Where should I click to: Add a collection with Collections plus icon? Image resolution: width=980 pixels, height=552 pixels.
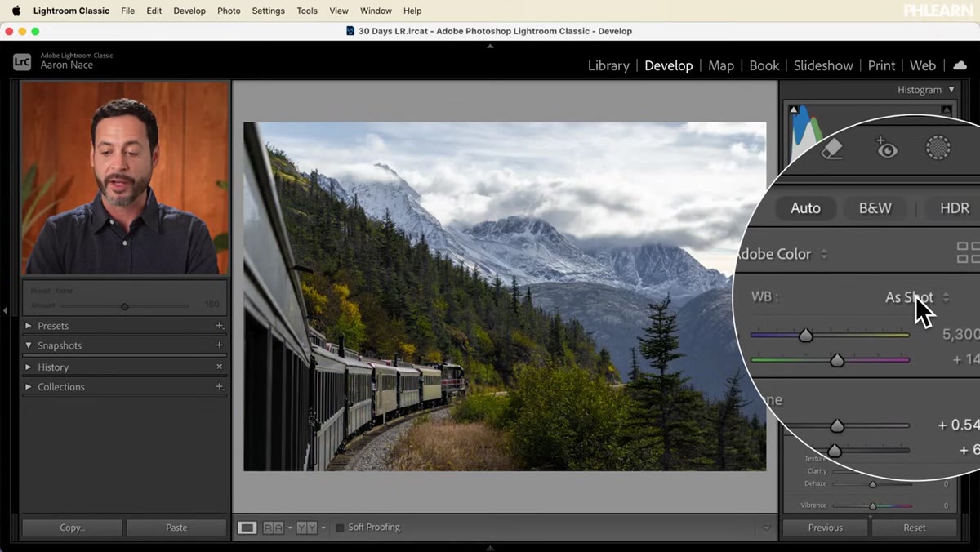point(219,387)
